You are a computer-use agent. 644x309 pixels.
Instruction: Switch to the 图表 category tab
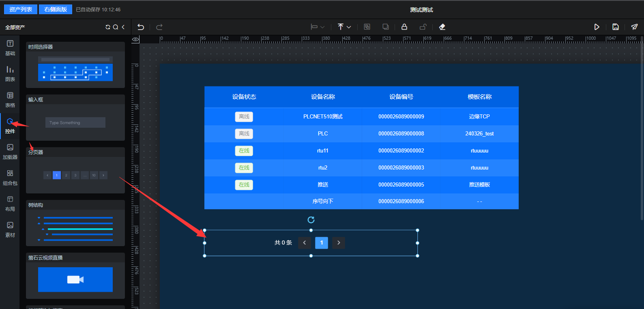point(10,73)
